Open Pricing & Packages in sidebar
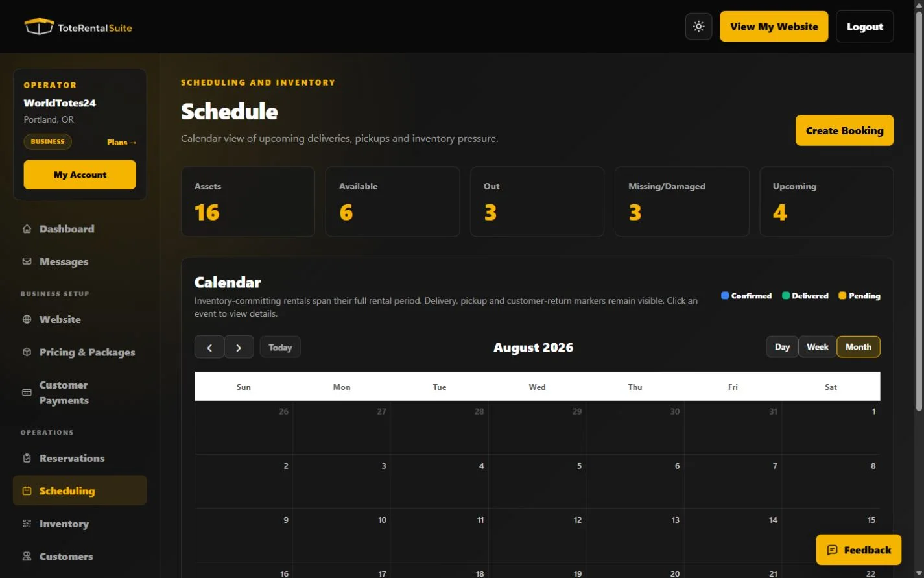The height and width of the screenshot is (578, 924). coord(80,352)
